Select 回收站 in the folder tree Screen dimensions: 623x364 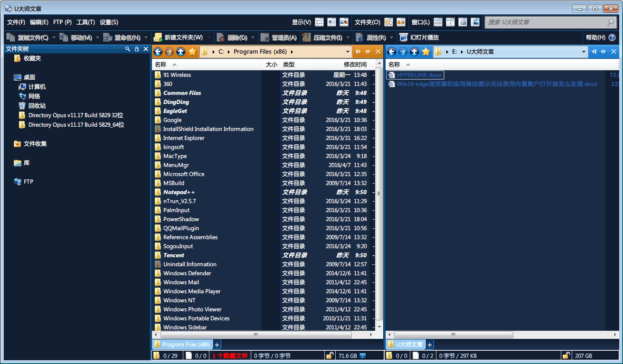pyautogui.click(x=32, y=106)
